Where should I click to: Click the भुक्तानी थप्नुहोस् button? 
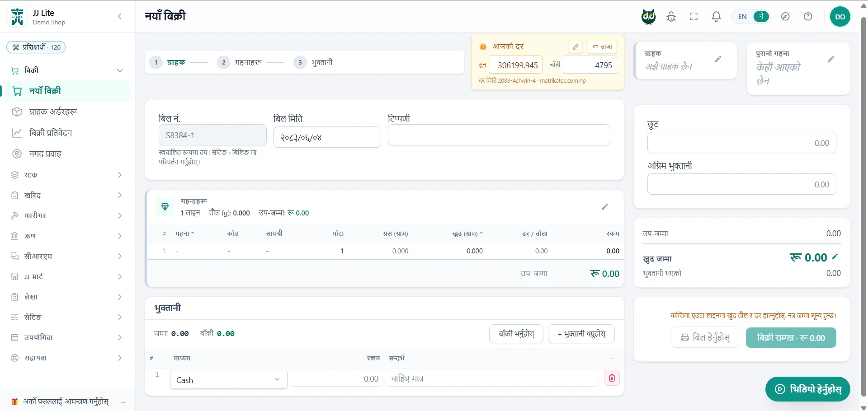click(x=581, y=334)
